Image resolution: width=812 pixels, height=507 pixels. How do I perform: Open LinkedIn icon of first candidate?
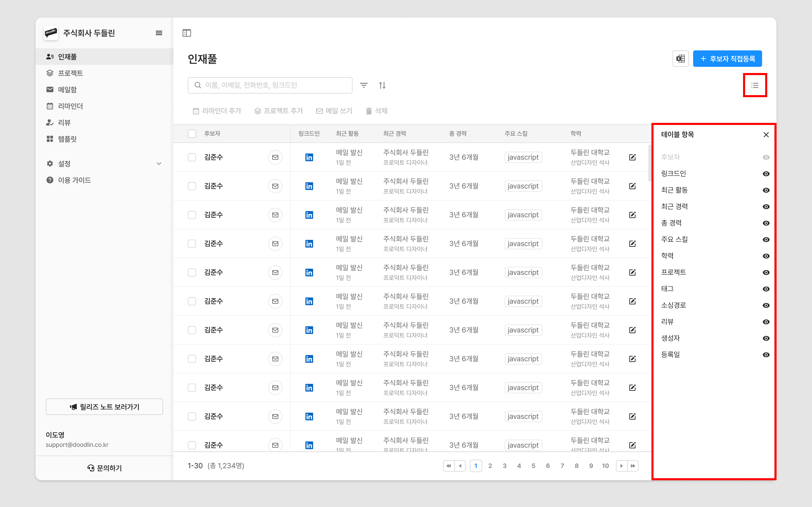click(x=309, y=157)
